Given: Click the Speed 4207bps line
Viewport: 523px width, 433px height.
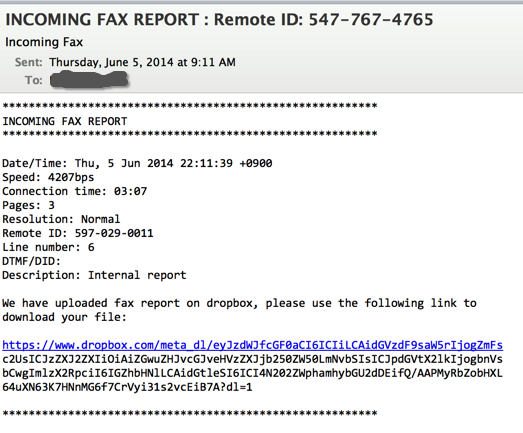Looking at the screenshot, I should point(48,177).
